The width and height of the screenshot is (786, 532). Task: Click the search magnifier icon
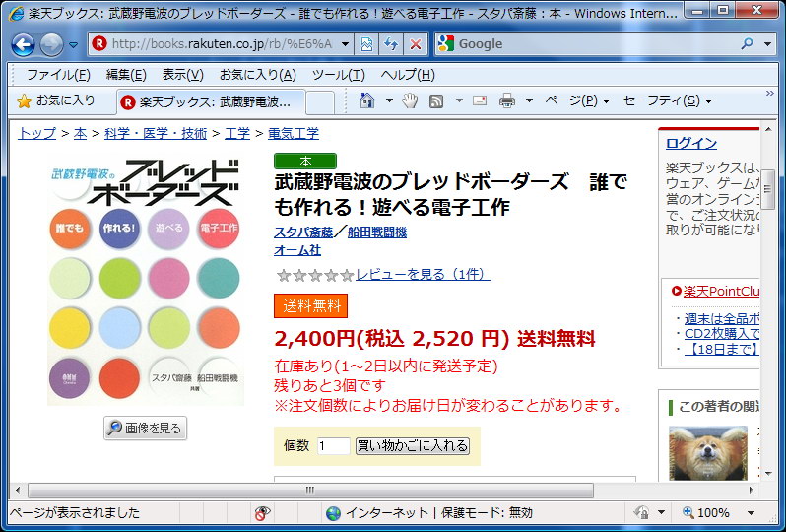pyautogui.click(x=747, y=44)
